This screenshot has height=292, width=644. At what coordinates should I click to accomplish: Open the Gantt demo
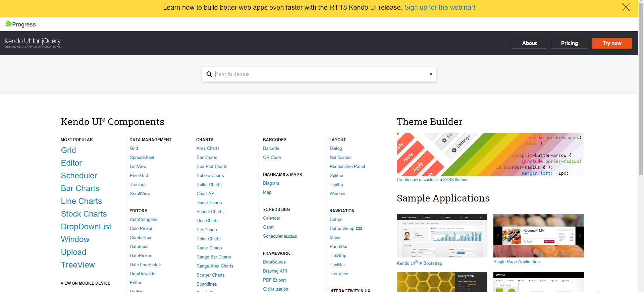click(268, 227)
